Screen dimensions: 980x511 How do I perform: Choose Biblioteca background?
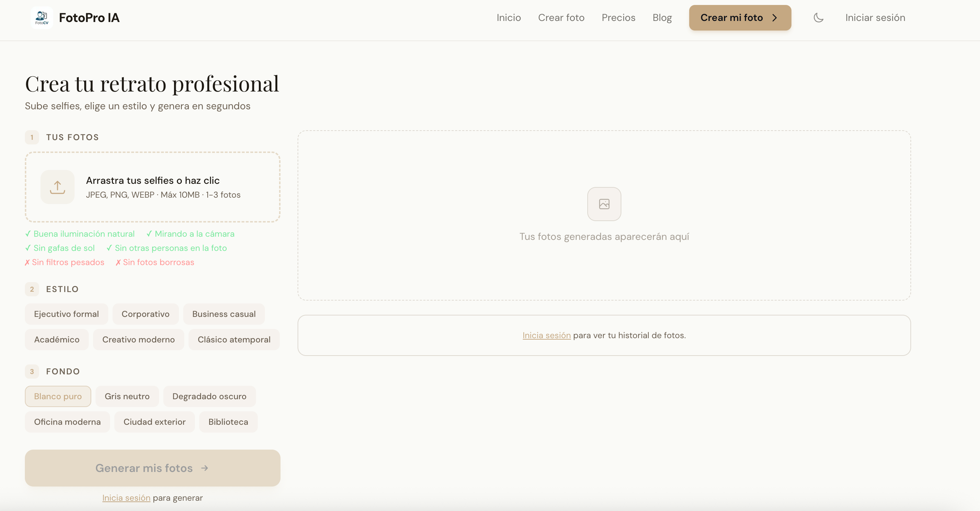(228, 422)
